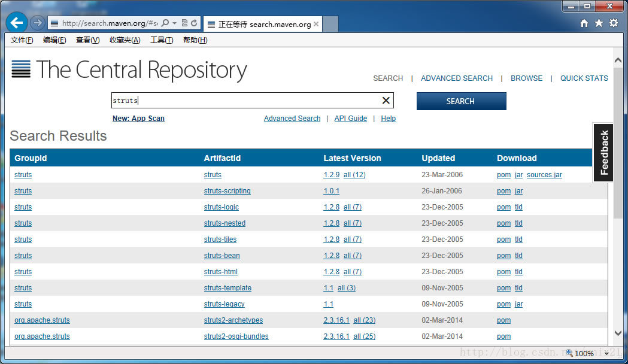Screen dimensions: 628x364
Task: Click scrollbar down arrow
Action: (x=618, y=333)
